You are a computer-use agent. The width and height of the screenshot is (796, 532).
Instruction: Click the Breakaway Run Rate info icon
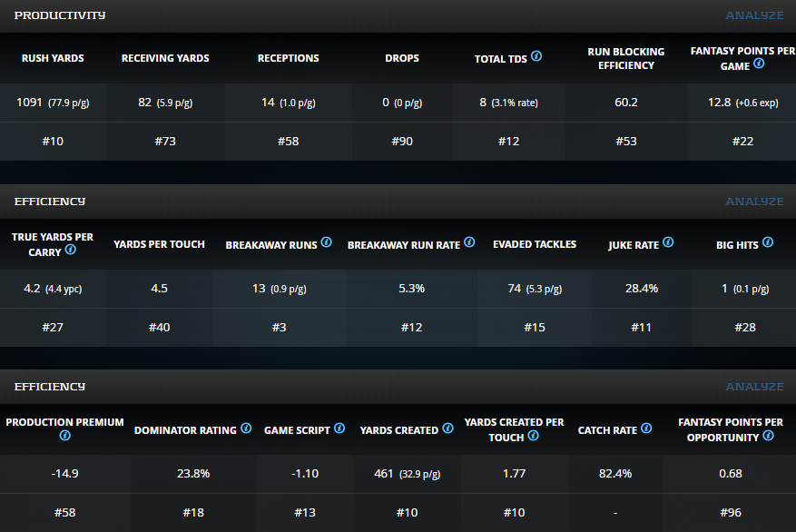469,242
